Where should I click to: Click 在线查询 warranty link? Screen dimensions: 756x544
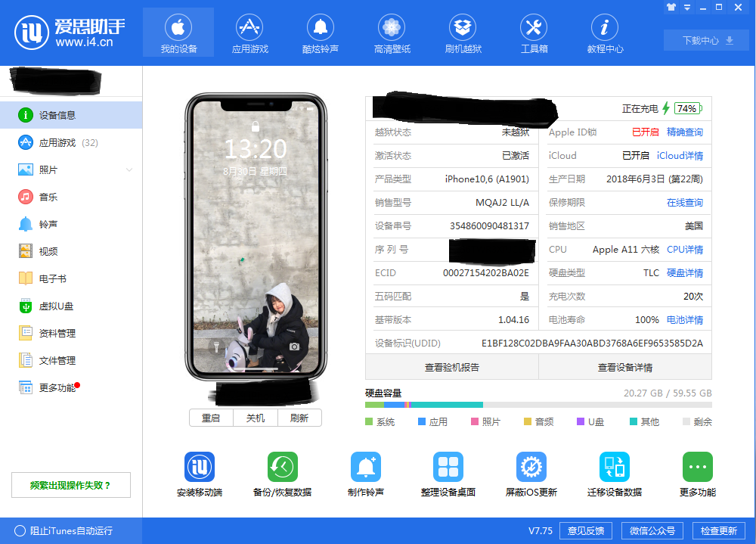tap(685, 203)
